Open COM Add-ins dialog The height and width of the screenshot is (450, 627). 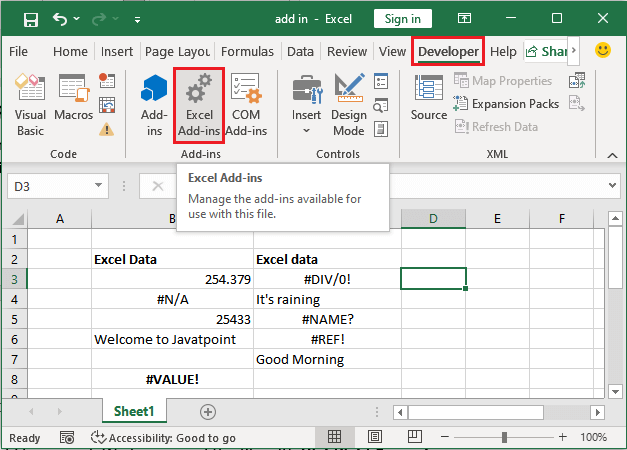click(246, 105)
